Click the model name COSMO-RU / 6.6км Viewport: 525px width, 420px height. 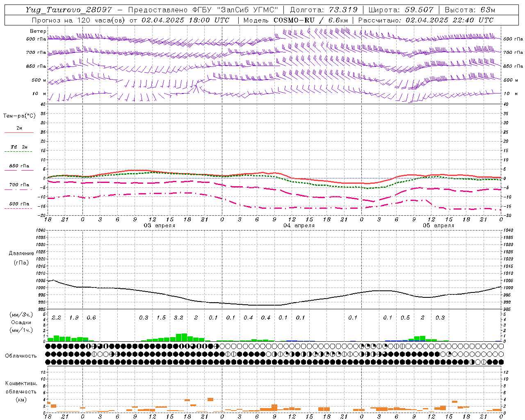pyautogui.click(x=311, y=20)
